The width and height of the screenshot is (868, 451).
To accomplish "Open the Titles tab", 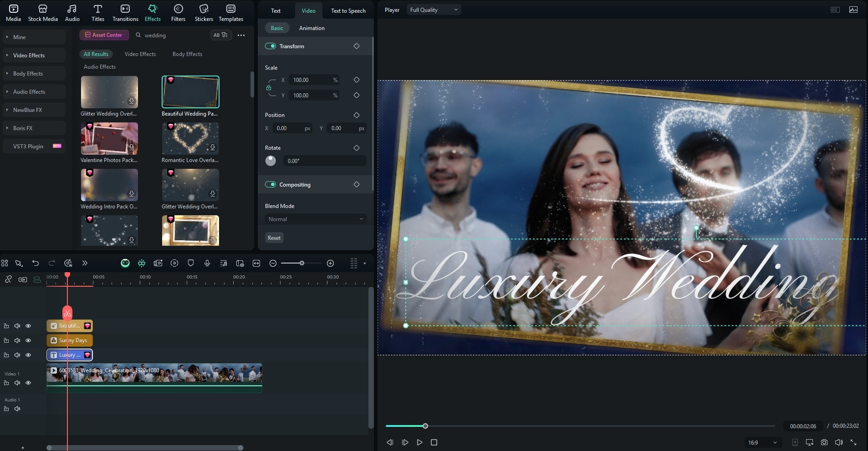I will click(98, 13).
